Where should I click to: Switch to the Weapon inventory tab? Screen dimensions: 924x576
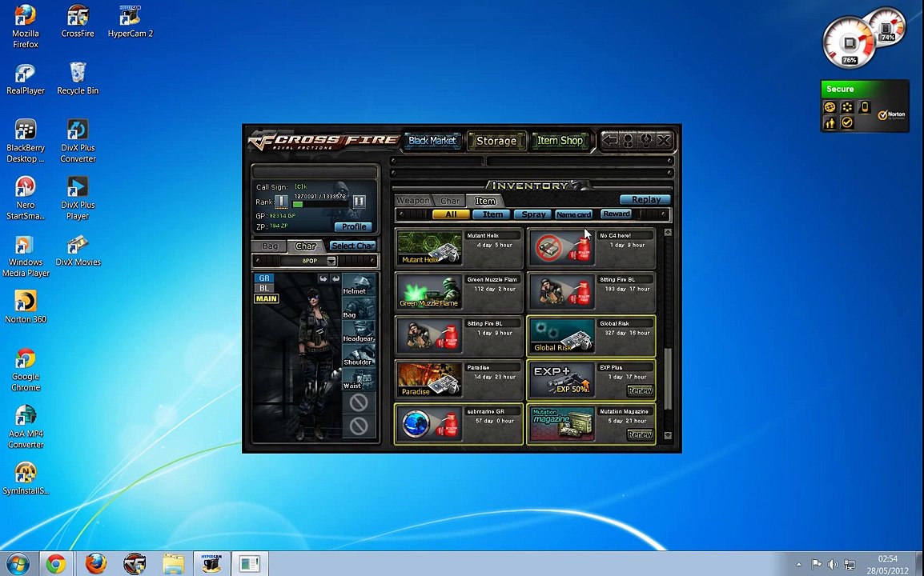412,201
